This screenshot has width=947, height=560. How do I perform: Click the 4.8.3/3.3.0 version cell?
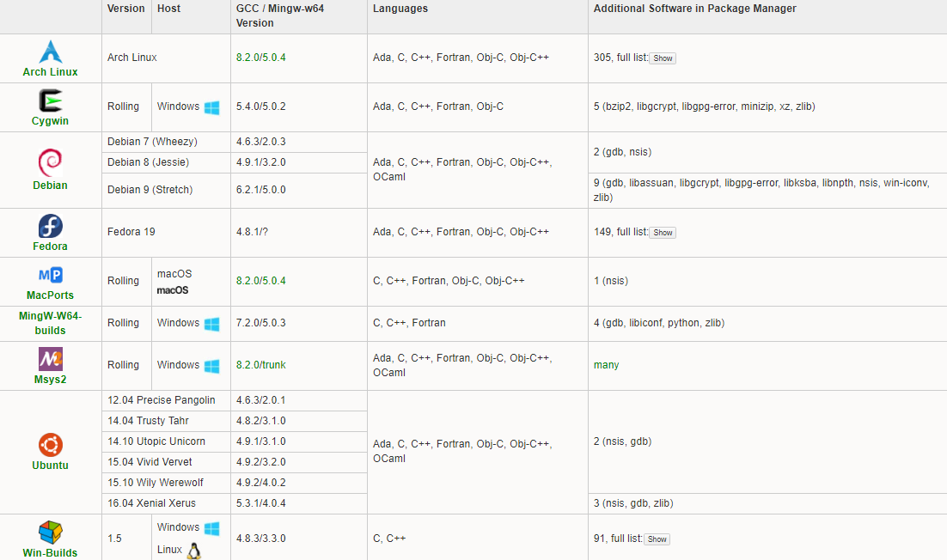(x=299, y=539)
